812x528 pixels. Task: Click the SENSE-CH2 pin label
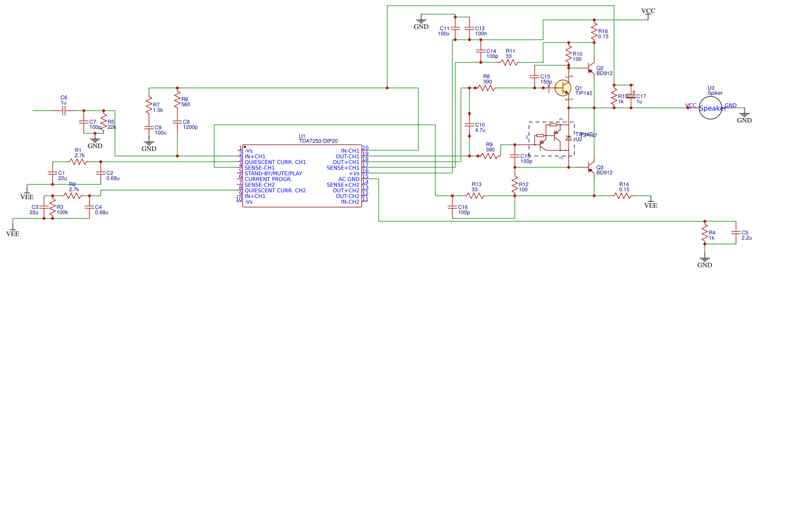point(260,185)
